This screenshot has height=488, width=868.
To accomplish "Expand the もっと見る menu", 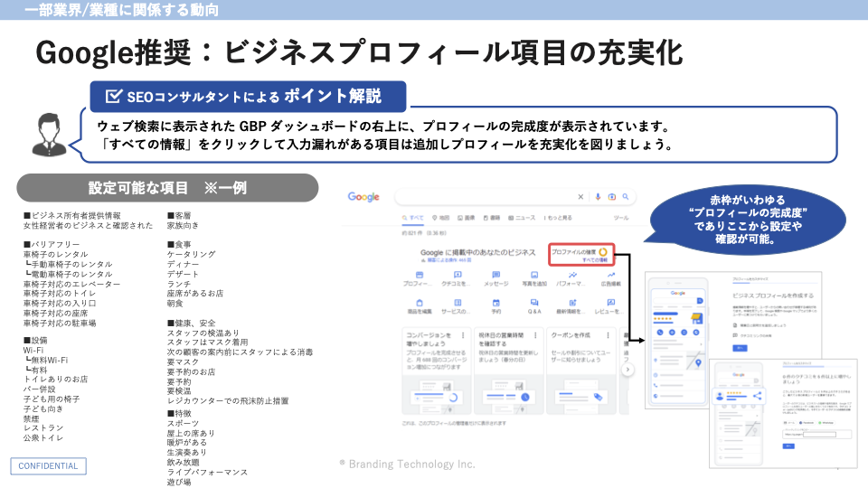I will point(558,218).
